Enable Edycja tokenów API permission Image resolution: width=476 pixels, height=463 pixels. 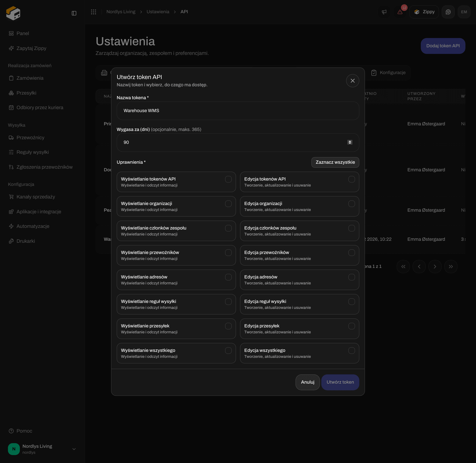click(x=352, y=179)
